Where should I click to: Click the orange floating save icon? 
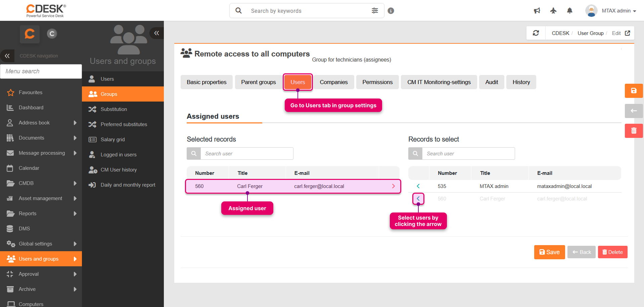[x=634, y=91]
